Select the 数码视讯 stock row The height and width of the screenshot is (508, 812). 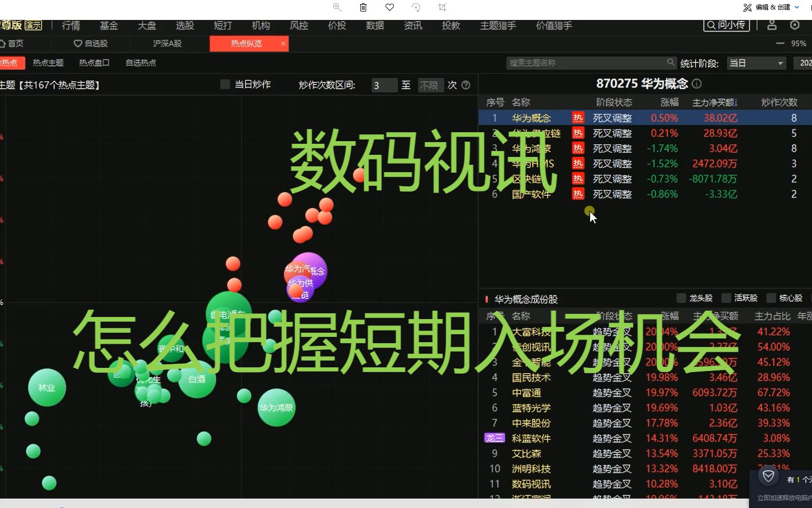[x=645, y=484]
